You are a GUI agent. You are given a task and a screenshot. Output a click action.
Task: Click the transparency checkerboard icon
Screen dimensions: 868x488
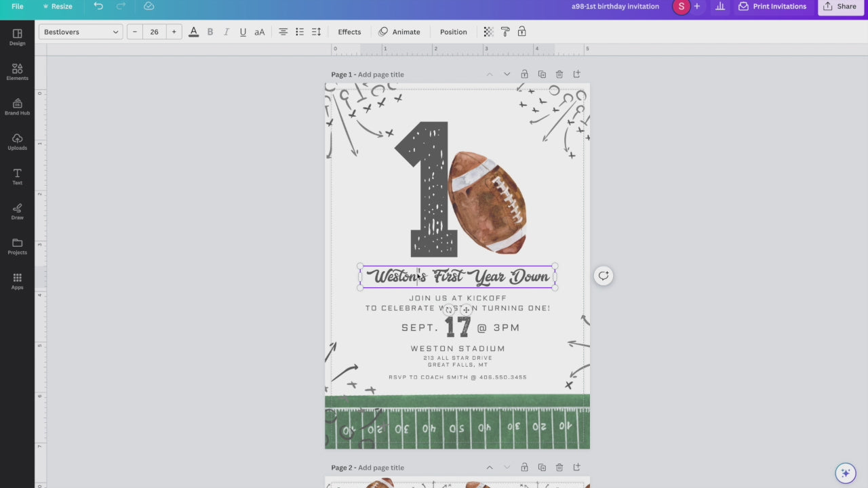click(x=488, y=32)
